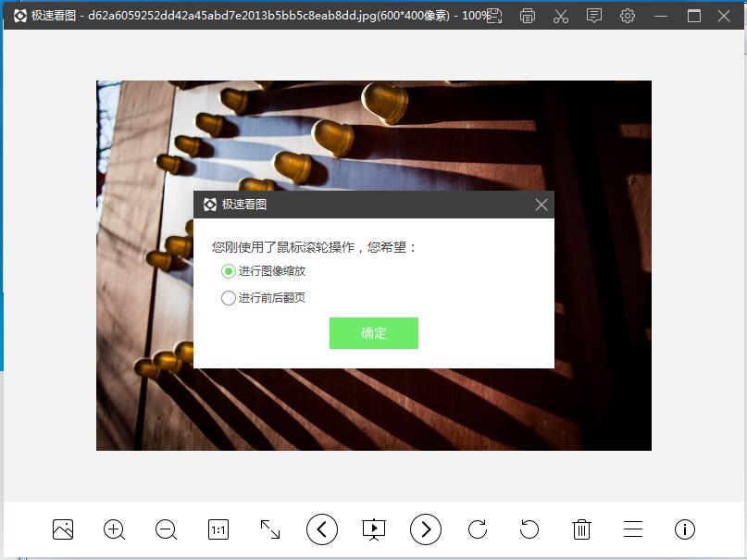Go to the previous image
747x560 pixels.
(322, 529)
